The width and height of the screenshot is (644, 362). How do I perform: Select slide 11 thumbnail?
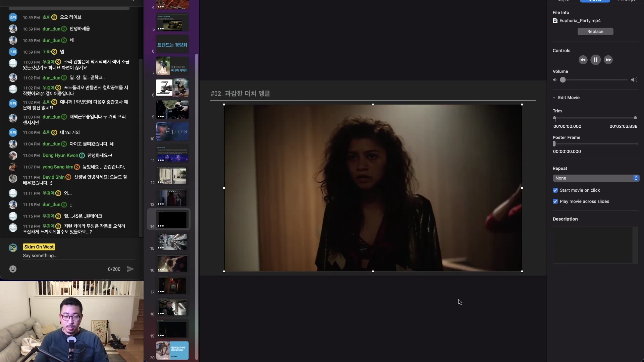pos(172,154)
